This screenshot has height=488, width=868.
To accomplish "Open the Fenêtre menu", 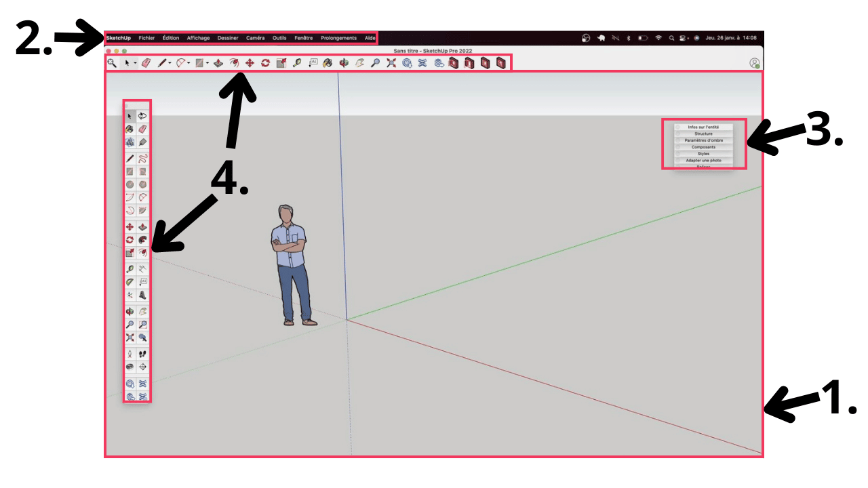I will click(x=304, y=38).
